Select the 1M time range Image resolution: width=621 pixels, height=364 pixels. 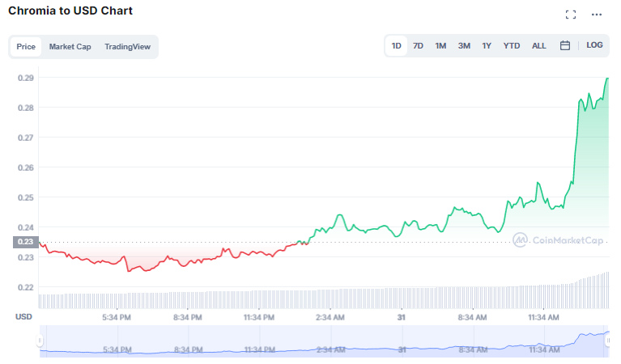coord(440,46)
